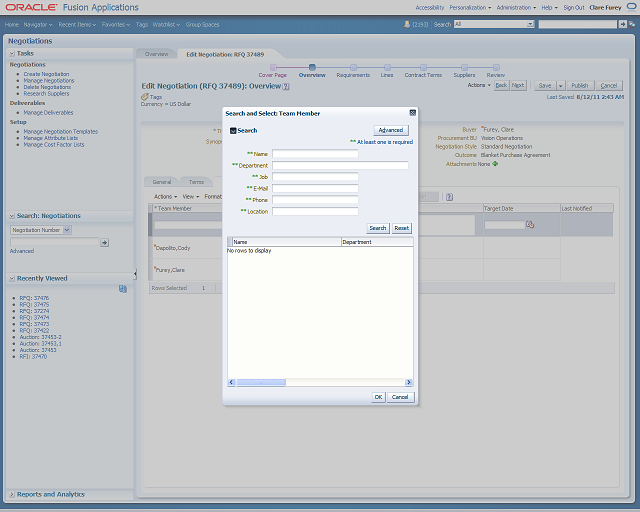Switch to the Overview page tab
This screenshot has width=640, height=512.
156,54
